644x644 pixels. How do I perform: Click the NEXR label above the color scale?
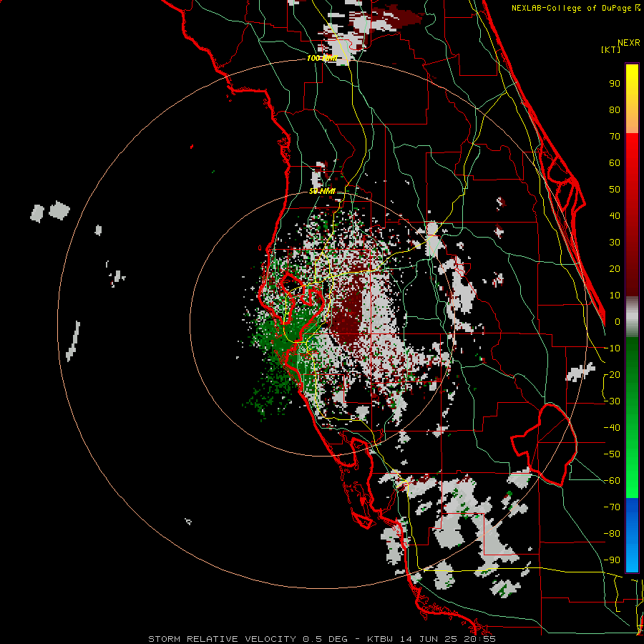click(x=629, y=43)
